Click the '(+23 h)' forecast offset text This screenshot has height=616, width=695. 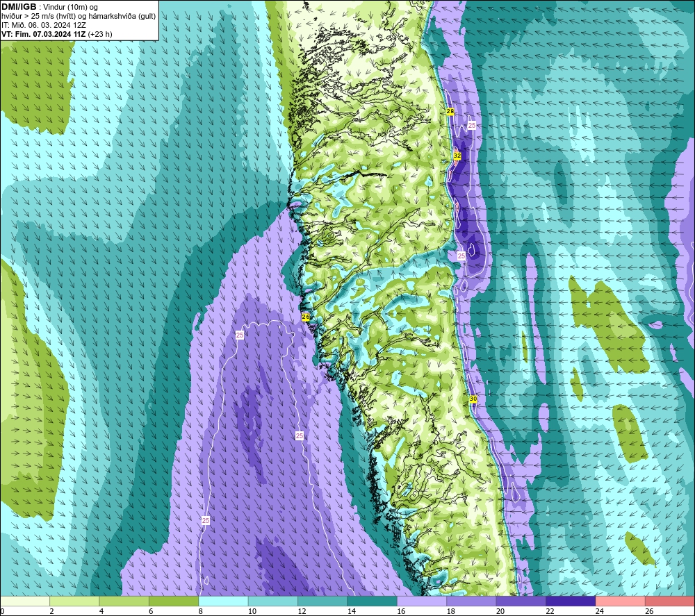(100, 34)
